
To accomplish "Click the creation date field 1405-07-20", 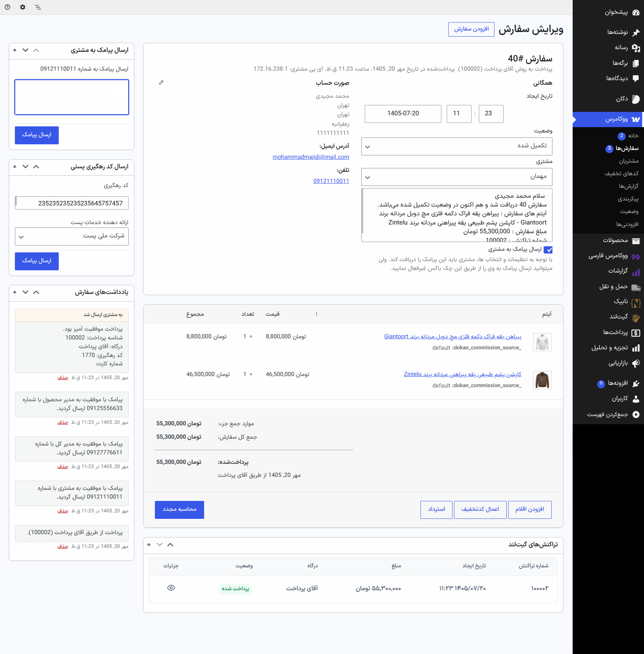I will click(x=403, y=114).
